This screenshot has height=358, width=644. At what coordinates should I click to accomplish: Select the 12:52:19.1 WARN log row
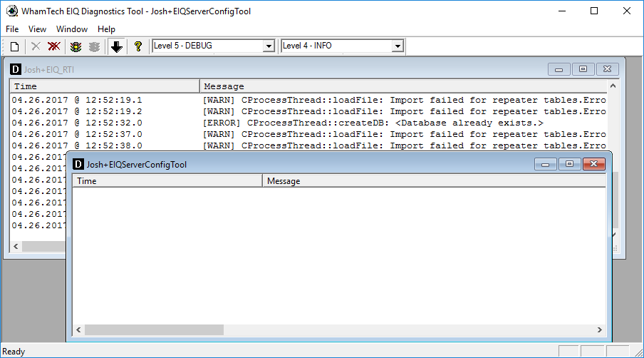coord(308,100)
